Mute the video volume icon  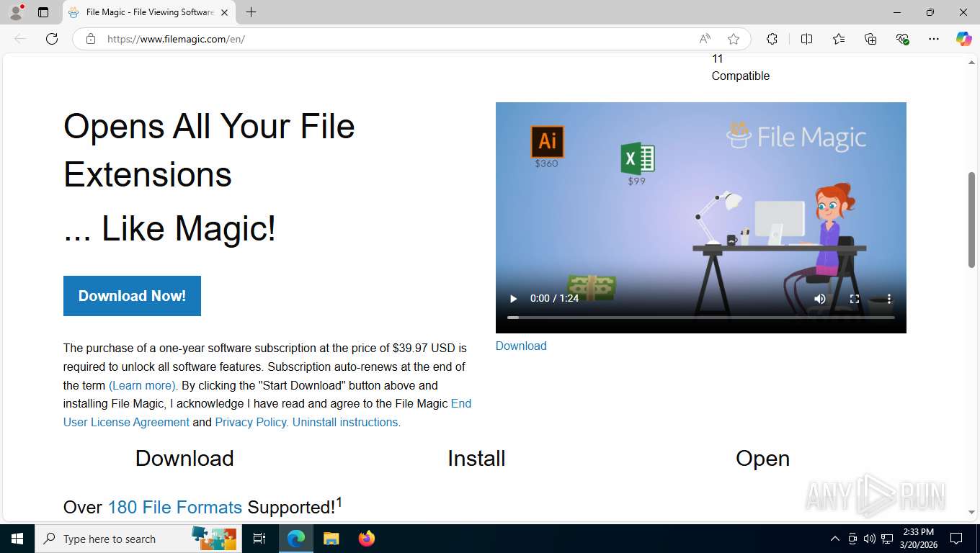click(820, 298)
